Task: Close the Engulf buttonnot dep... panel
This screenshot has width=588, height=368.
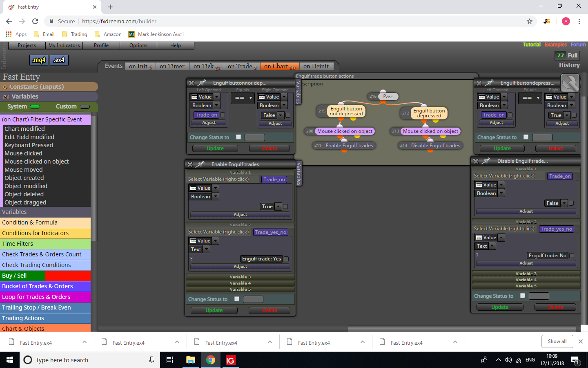Action: click(191, 83)
